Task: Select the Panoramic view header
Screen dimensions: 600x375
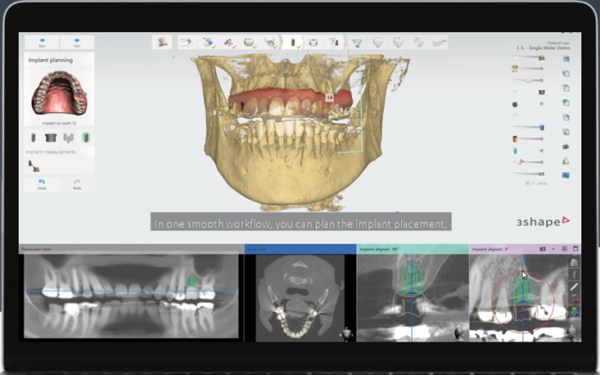Action: 131,249
